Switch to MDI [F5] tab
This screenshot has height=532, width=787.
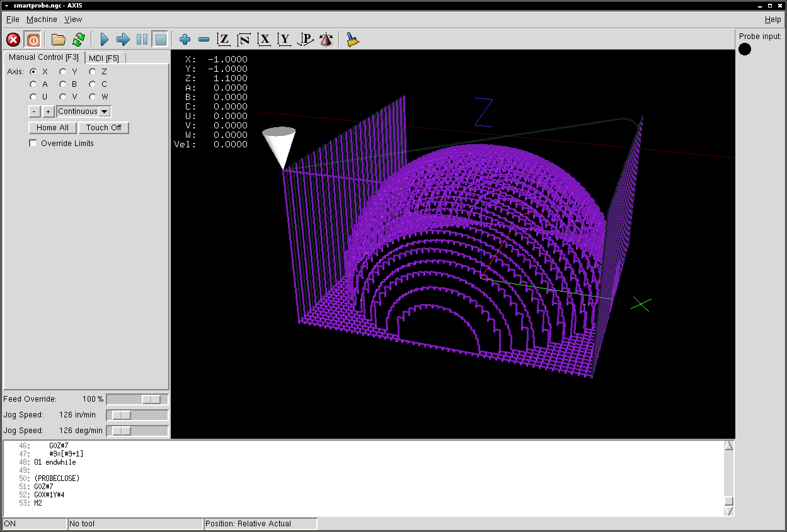104,59
